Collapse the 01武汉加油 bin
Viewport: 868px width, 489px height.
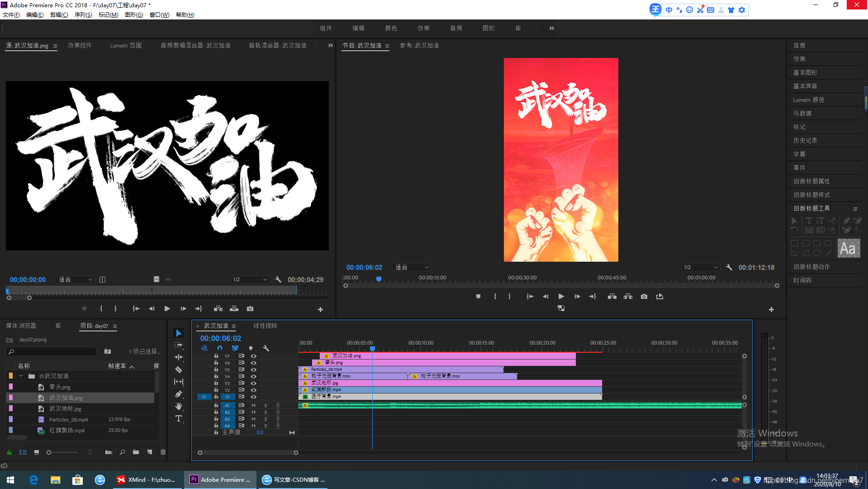[x=21, y=376]
